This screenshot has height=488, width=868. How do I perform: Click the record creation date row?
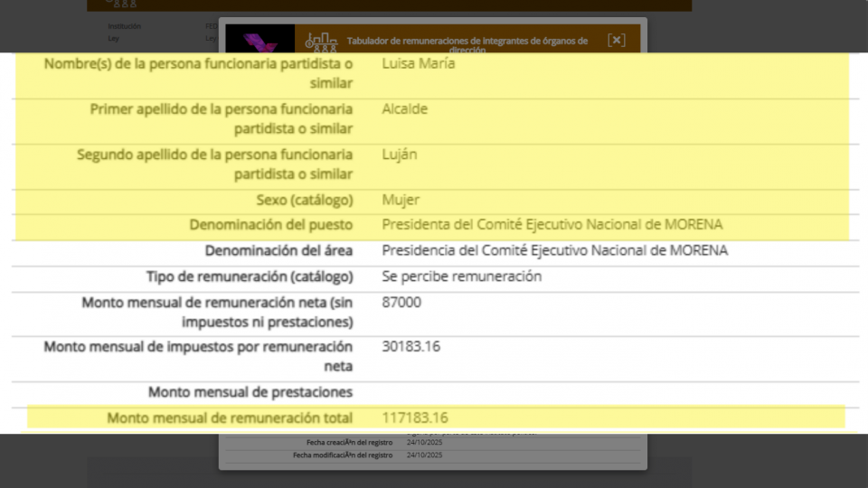pos(380,442)
